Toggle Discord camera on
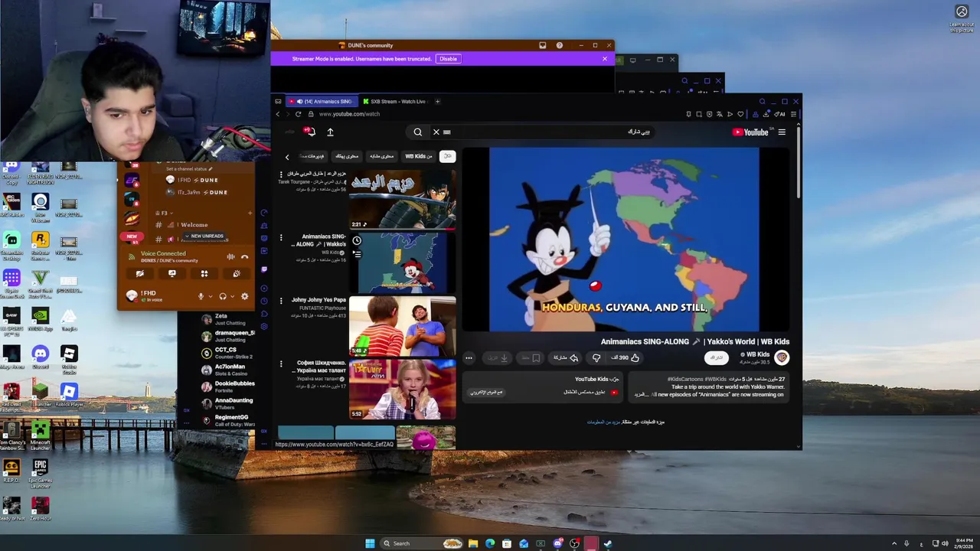The width and height of the screenshot is (980, 551). 140,273
